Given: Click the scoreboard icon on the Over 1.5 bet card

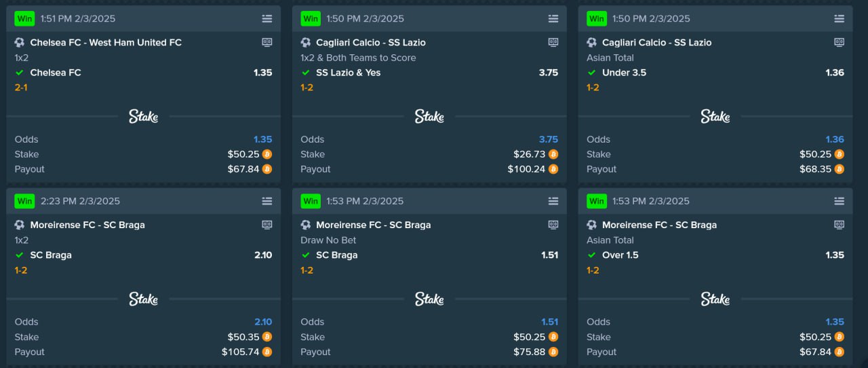Looking at the screenshot, I should click(x=840, y=225).
